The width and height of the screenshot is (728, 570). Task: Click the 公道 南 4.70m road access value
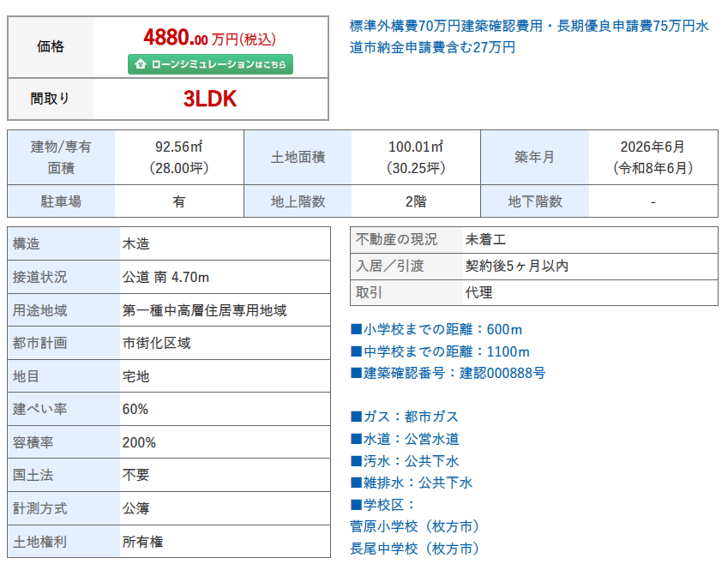coord(166,277)
